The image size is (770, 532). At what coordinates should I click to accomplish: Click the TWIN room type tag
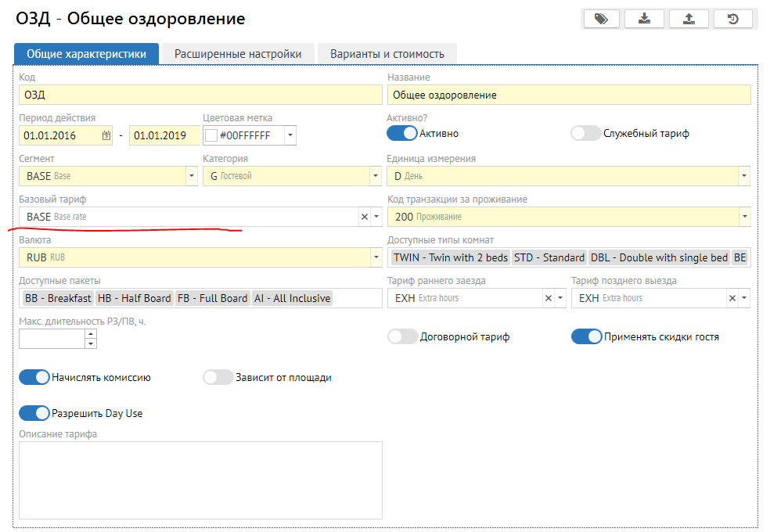[x=450, y=257]
